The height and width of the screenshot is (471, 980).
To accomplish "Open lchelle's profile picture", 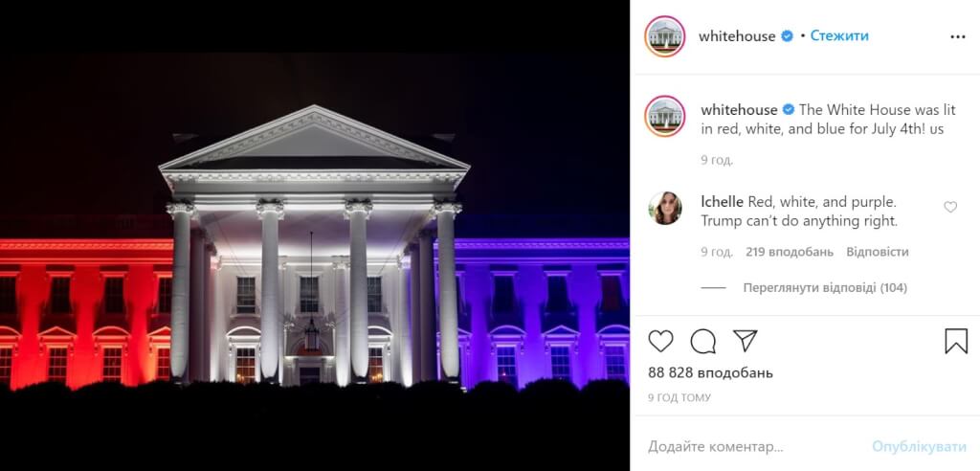I will point(665,209).
